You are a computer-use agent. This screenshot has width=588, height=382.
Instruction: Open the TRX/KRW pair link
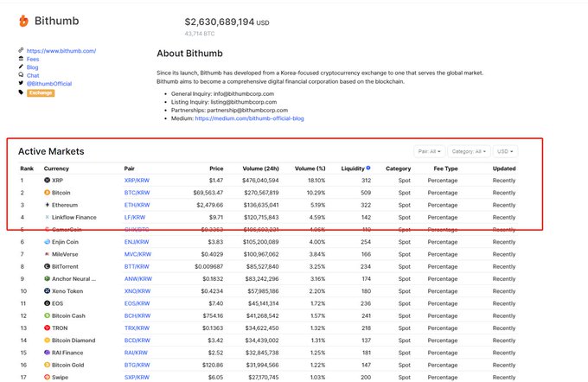(x=137, y=328)
